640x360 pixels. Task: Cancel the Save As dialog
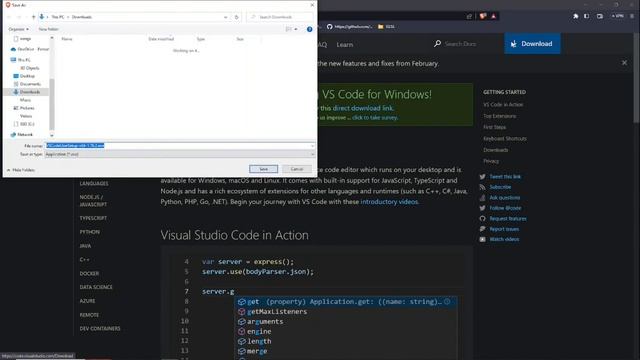(x=297, y=169)
